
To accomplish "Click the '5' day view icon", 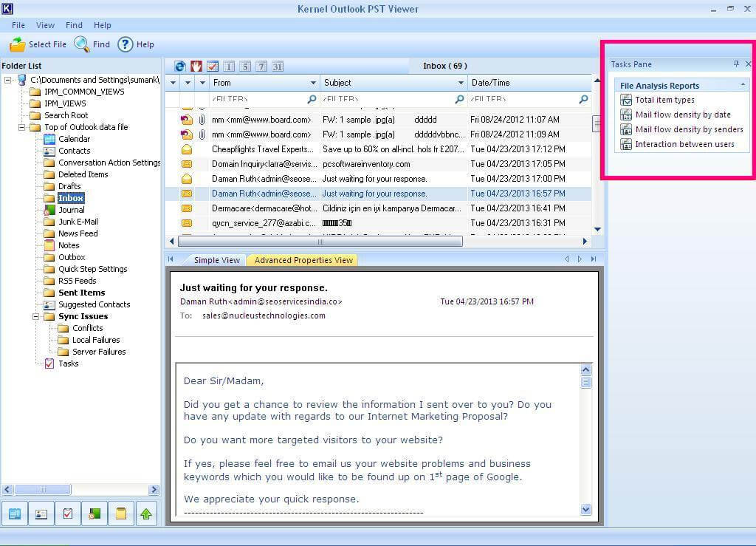I will click(x=245, y=66).
